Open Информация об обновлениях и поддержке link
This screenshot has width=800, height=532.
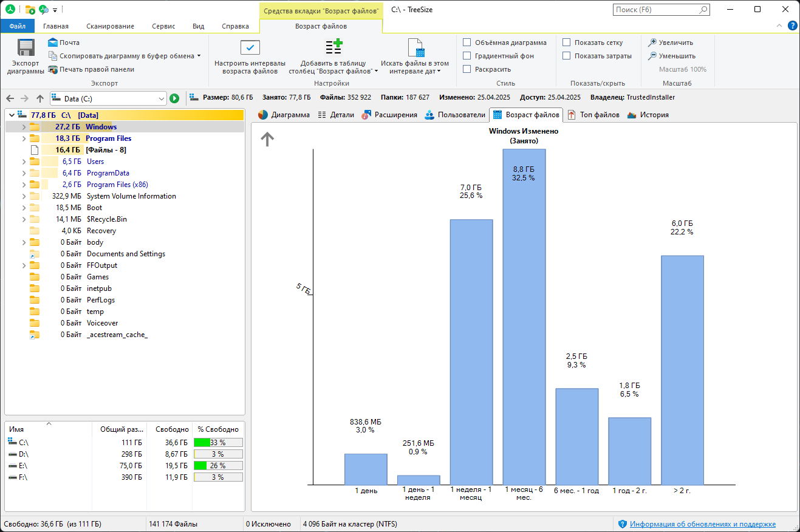[702, 524]
